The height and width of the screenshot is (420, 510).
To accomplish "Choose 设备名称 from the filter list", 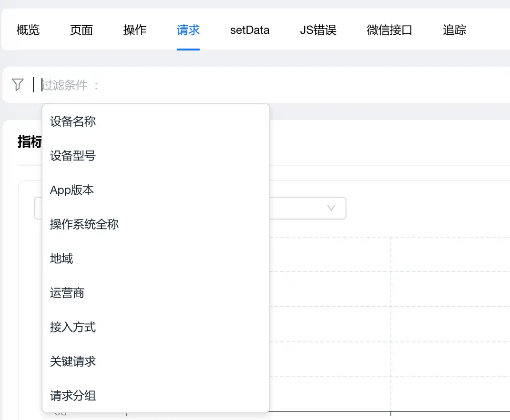I will click(73, 121).
